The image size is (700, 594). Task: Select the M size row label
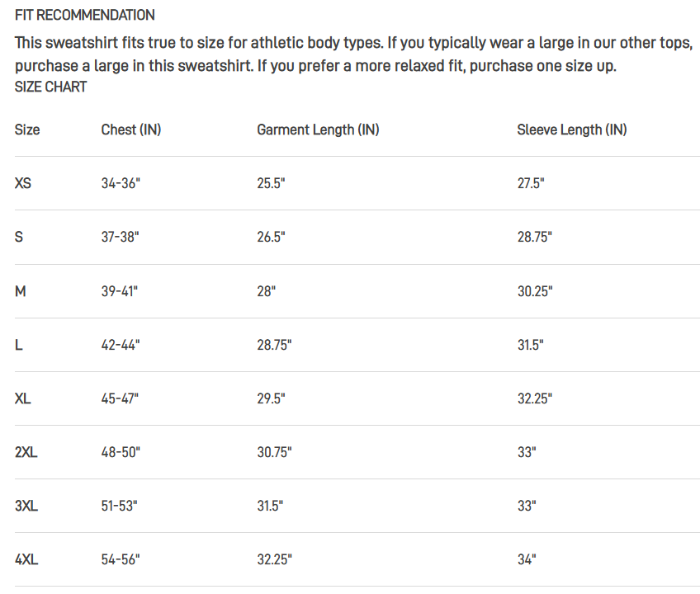(21, 291)
